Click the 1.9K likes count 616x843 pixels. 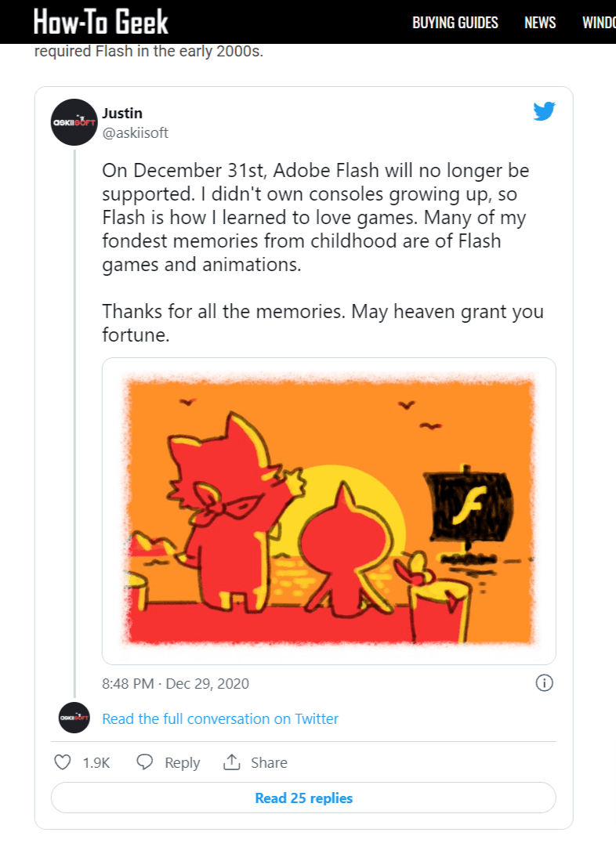coord(96,762)
